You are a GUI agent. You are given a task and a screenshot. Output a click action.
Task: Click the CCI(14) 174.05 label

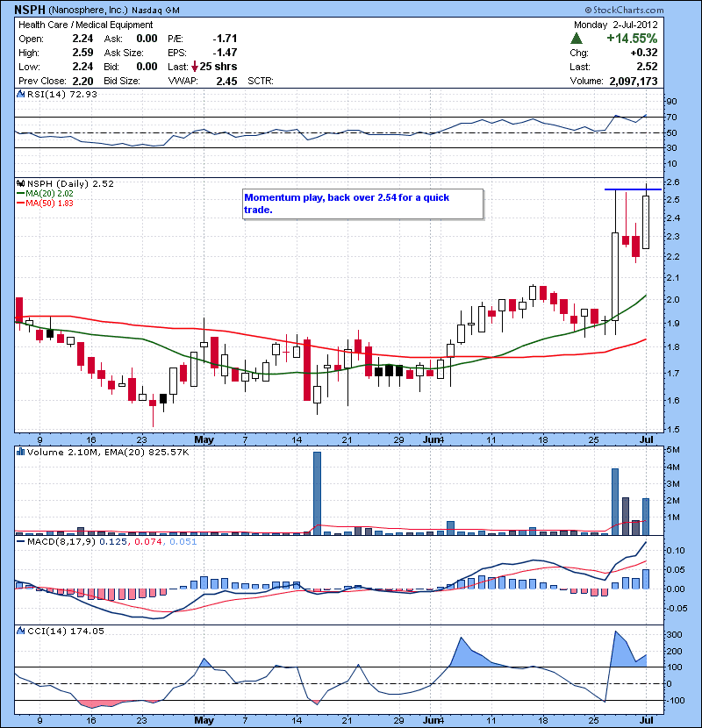coord(66,631)
